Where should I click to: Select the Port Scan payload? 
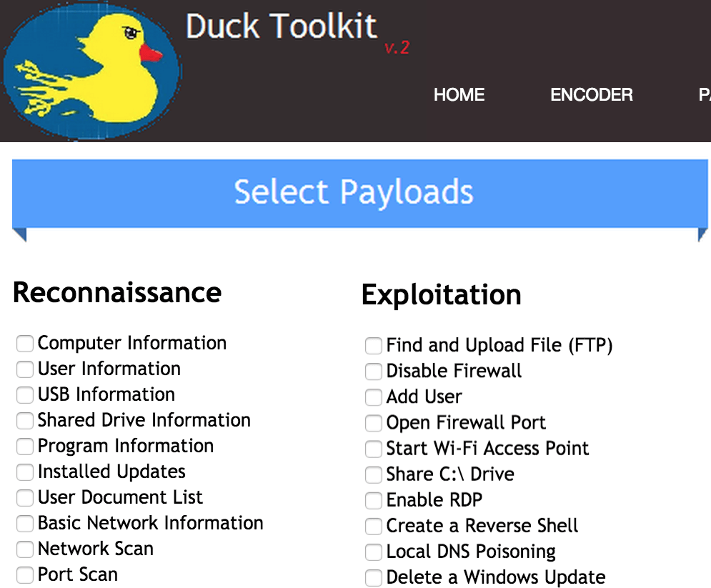coord(25,575)
